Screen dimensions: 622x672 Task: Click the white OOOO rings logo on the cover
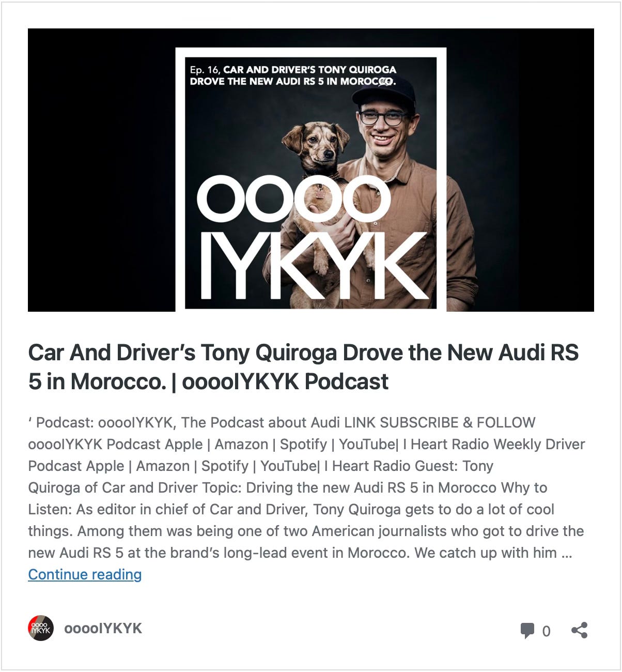[293, 199]
